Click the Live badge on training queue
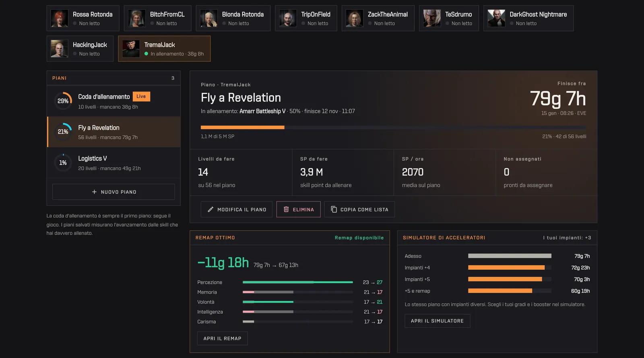 point(141,97)
